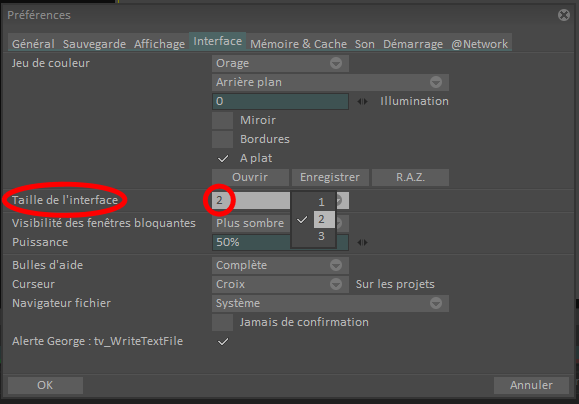This screenshot has height=404, width=579.
Task: Click the Annuler button
Action: [531, 385]
